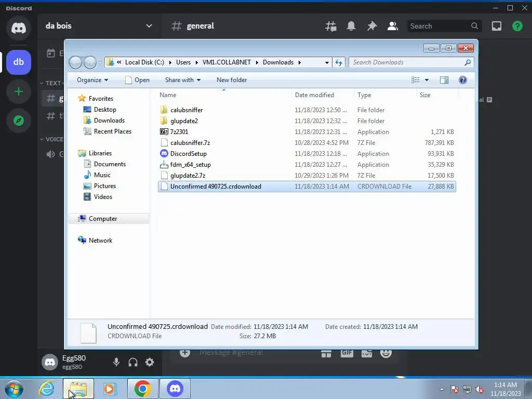This screenshot has height=399, width=532.
Task: Add a server with the plus icon
Action: tap(19, 91)
